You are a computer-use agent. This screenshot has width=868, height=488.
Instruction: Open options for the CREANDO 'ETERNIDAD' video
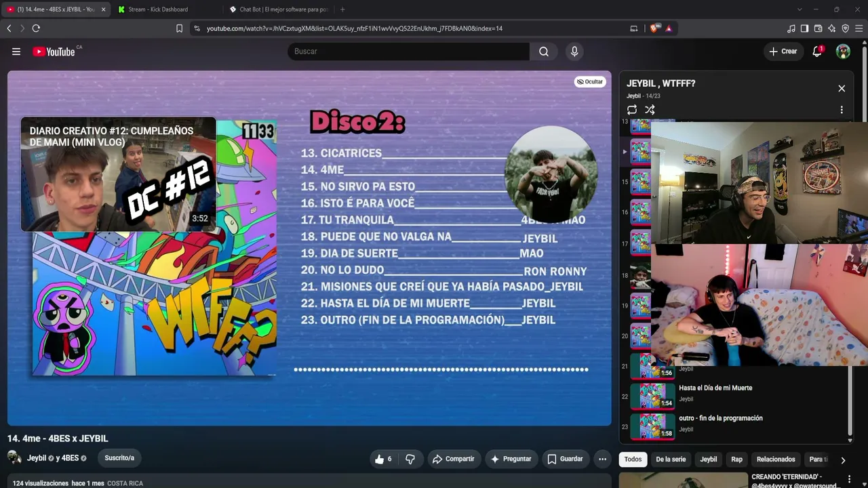coord(849,480)
